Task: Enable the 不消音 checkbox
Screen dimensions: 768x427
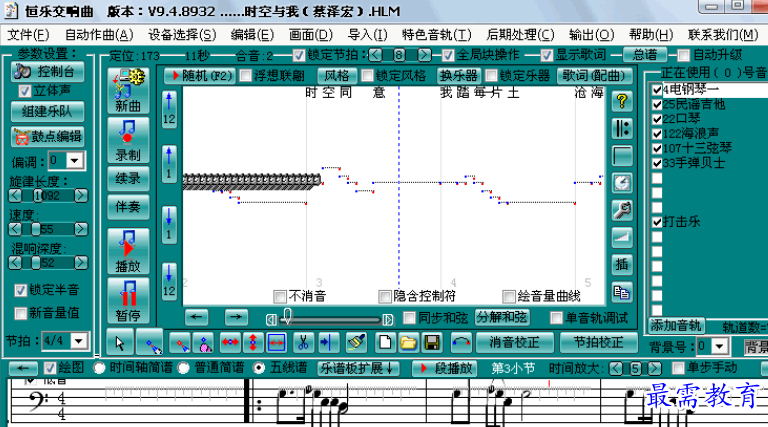Action: [280, 296]
